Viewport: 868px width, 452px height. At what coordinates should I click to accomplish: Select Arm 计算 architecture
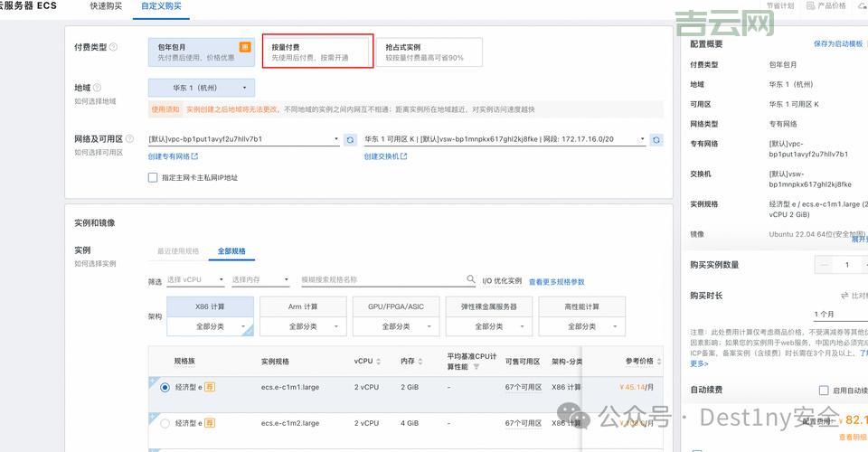(x=303, y=306)
